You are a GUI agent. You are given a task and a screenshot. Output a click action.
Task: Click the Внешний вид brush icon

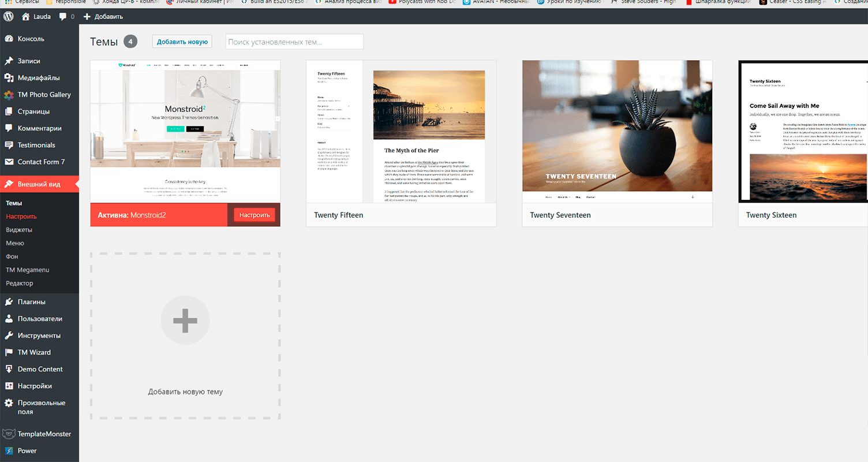9,184
